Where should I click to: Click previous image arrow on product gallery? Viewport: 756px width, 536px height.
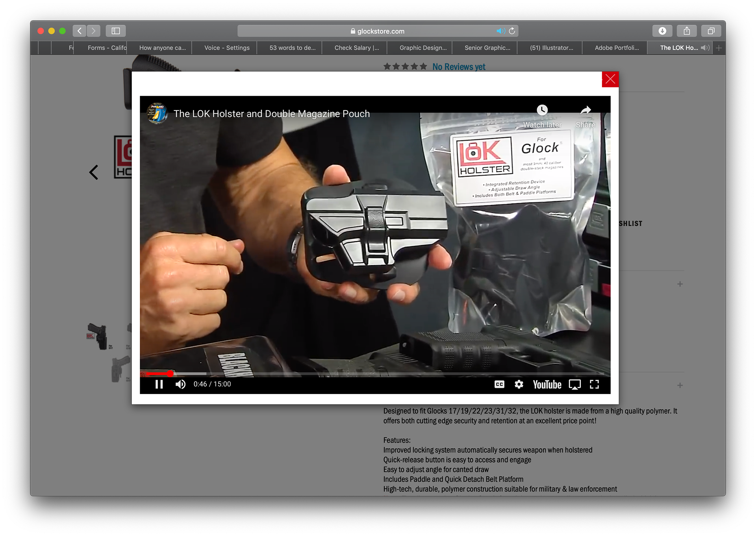(94, 172)
